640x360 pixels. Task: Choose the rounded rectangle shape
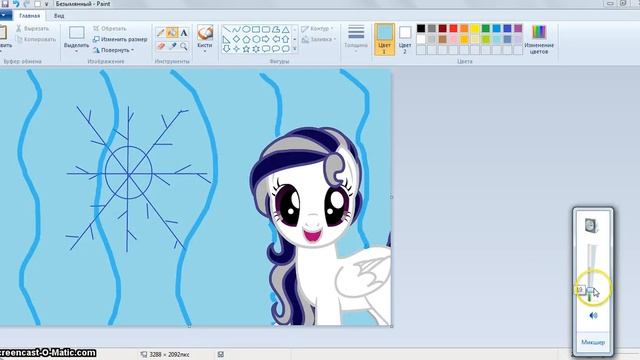point(266,29)
